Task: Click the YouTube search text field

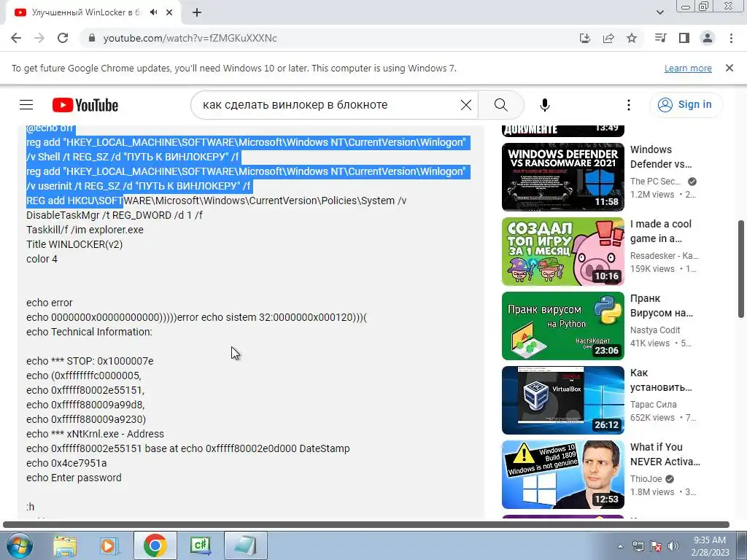Action: [329, 105]
